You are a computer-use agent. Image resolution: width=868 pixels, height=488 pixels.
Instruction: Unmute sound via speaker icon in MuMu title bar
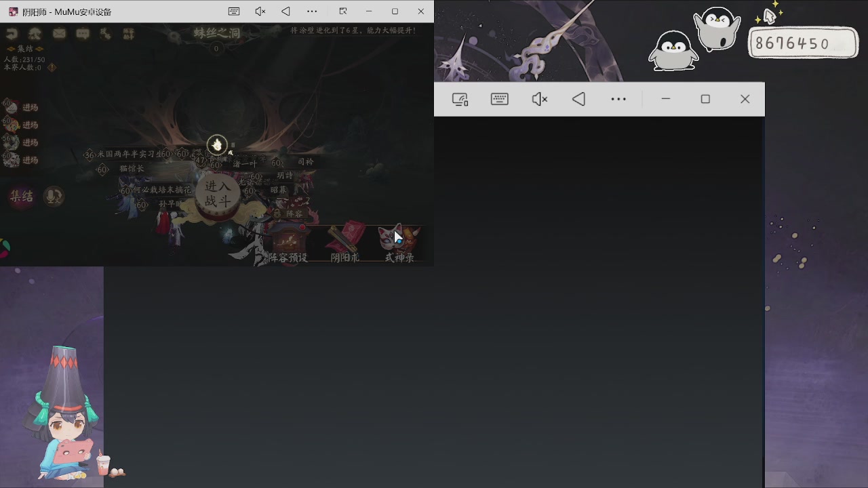click(x=260, y=12)
